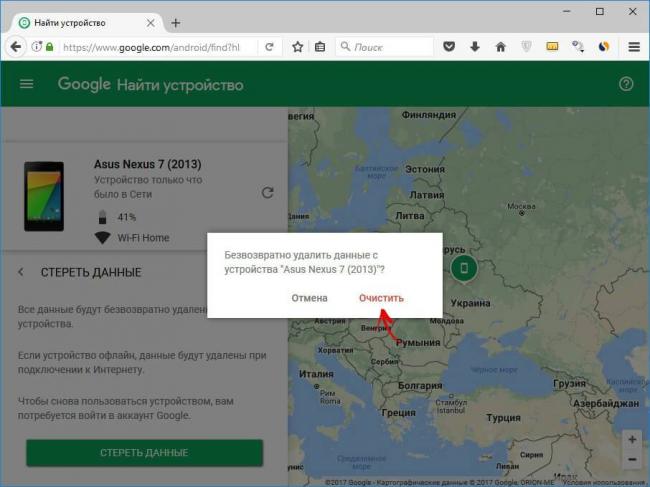Refresh the Asus Nexus 7 device status
650x487 pixels.
(267, 192)
